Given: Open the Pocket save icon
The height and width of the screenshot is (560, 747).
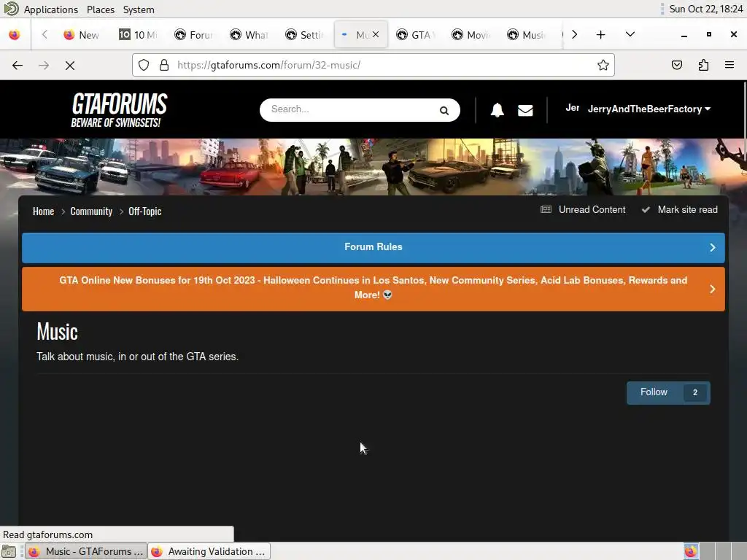Looking at the screenshot, I should (x=676, y=65).
